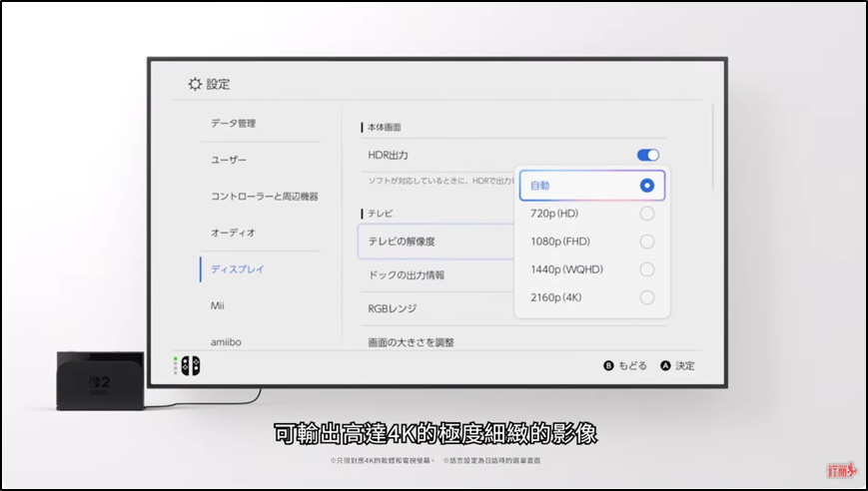Image resolution: width=868 pixels, height=491 pixels.
Task: Click the settings gear icon beside 設定
Action: (x=195, y=84)
